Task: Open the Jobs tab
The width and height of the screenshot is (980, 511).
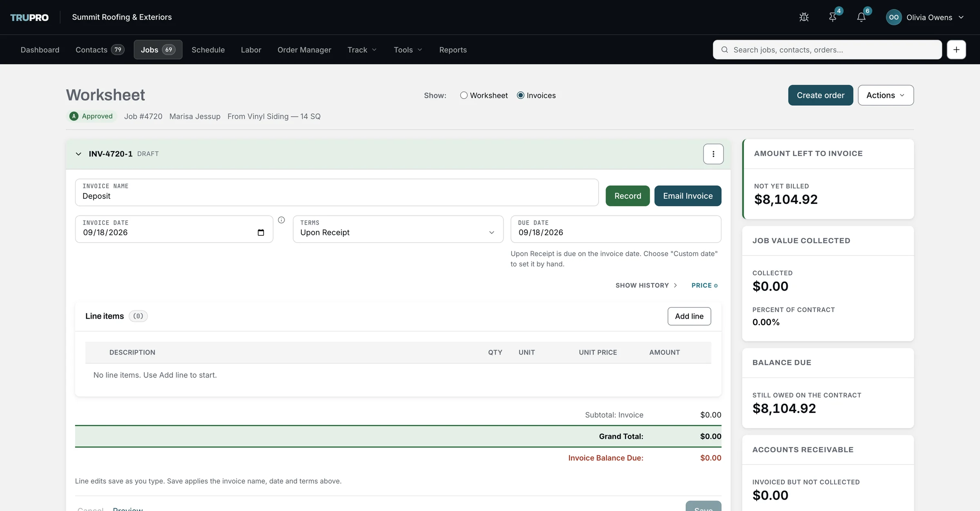Action: (x=158, y=49)
